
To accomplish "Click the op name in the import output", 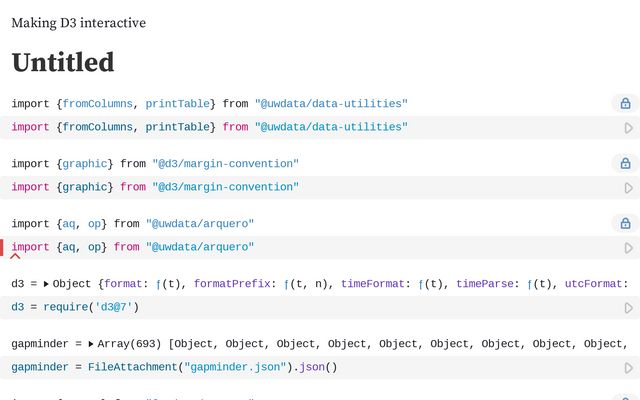I will coord(94,224).
